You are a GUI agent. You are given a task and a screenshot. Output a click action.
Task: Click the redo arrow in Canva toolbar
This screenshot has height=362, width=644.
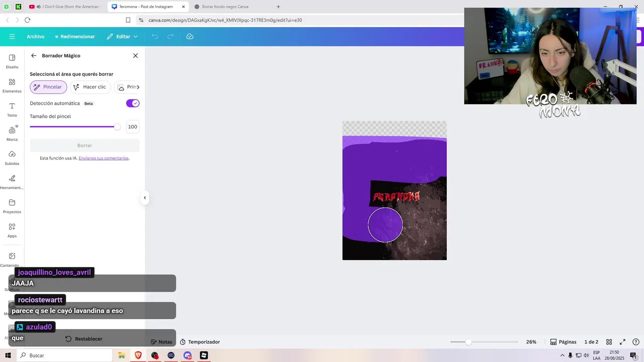click(171, 37)
